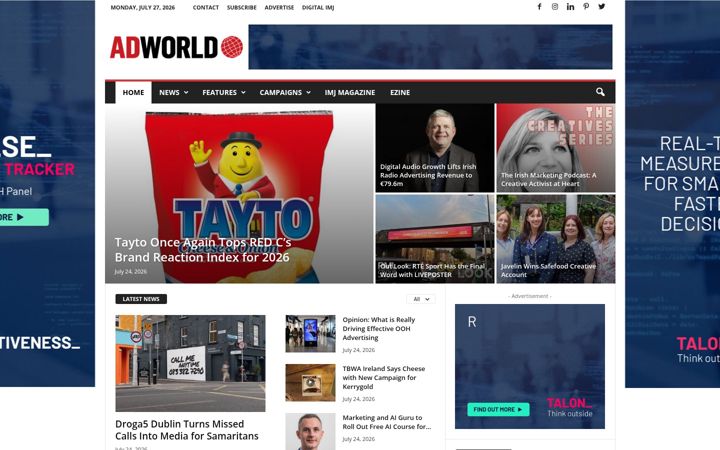Open Digital Audio Growth radio revenue article
Screen dimensions: 720x450
click(x=428, y=175)
